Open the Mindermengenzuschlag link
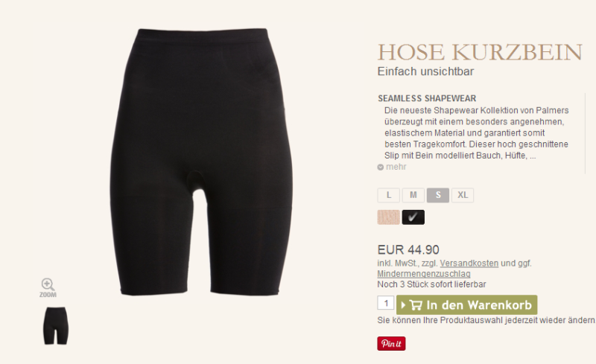The width and height of the screenshot is (596, 364). (x=424, y=274)
